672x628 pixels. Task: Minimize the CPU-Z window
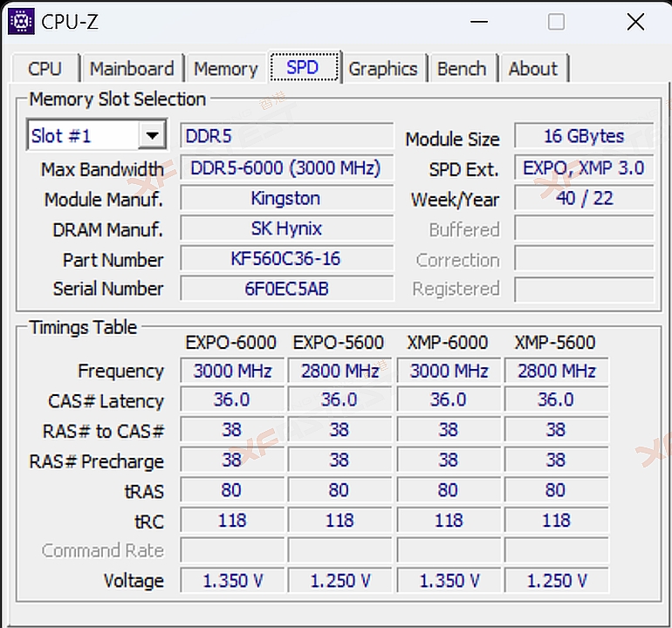click(479, 22)
